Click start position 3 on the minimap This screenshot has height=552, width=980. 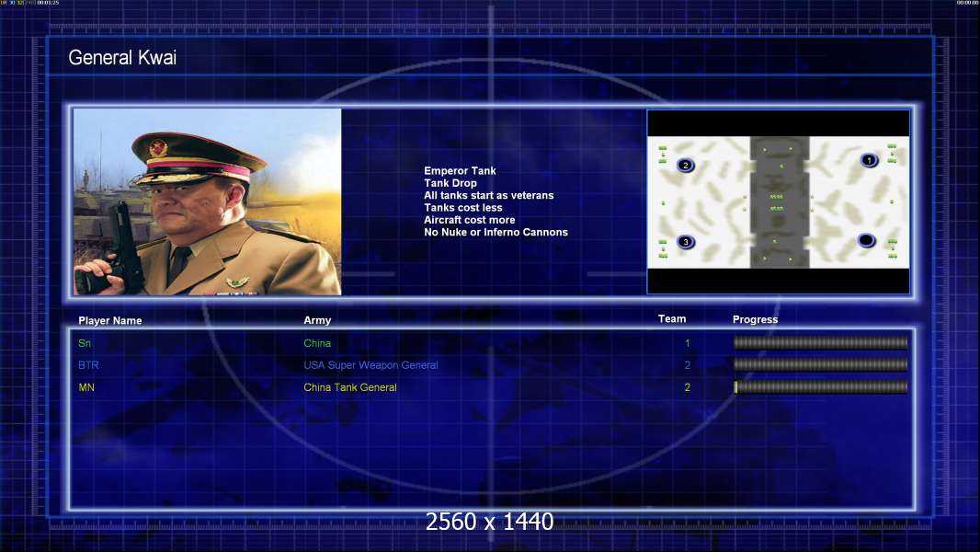[685, 242]
